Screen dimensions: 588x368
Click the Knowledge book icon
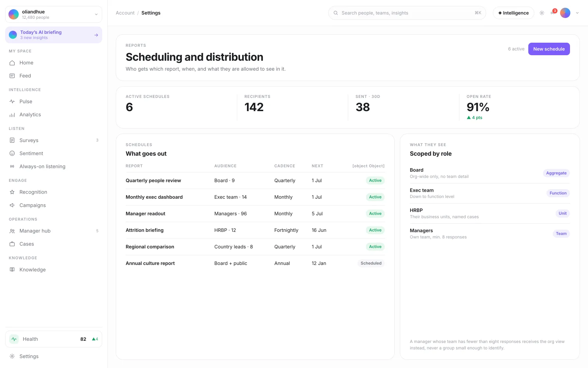click(x=12, y=270)
